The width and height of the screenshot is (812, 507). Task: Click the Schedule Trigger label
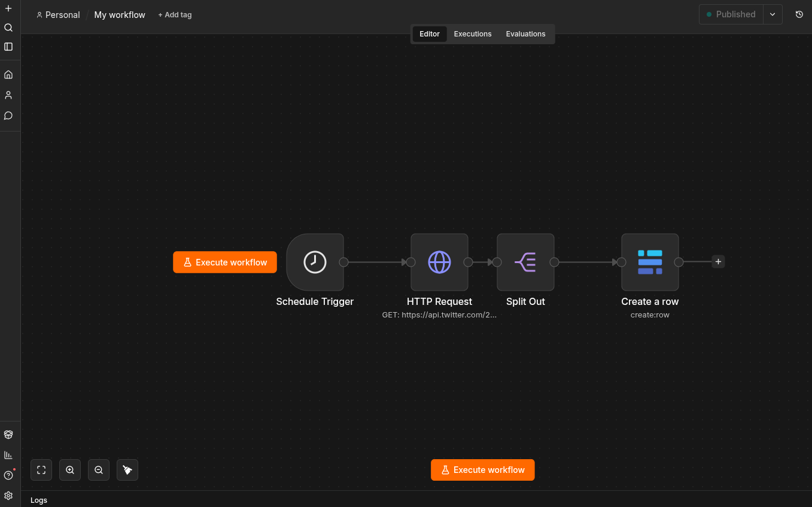tap(315, 301)
